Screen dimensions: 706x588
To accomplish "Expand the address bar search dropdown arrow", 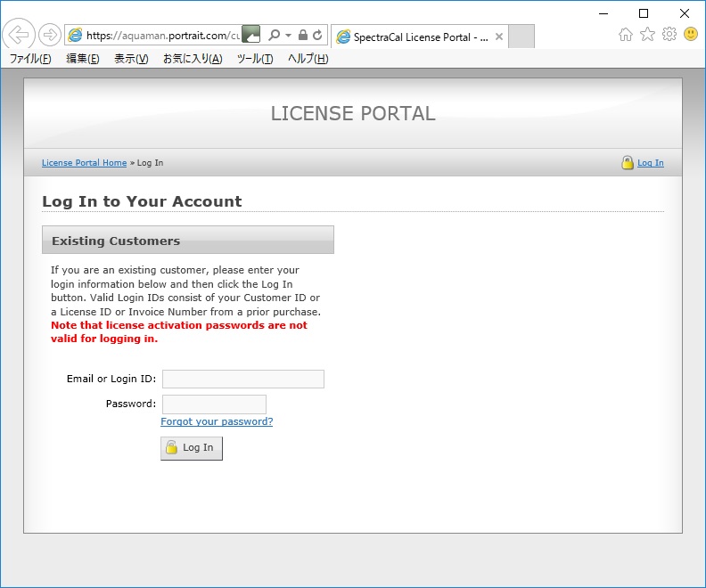I will 288,36.
